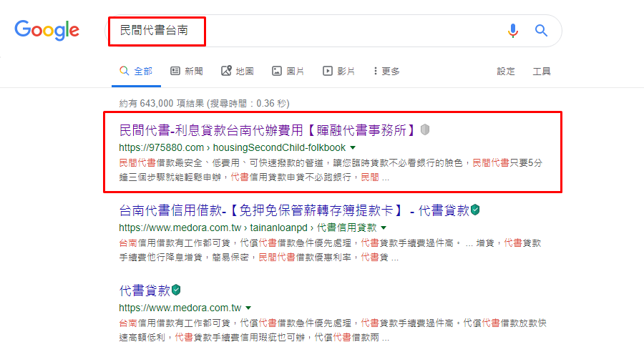Expand arrow beside third result's medora.com.tw URL

248,308
